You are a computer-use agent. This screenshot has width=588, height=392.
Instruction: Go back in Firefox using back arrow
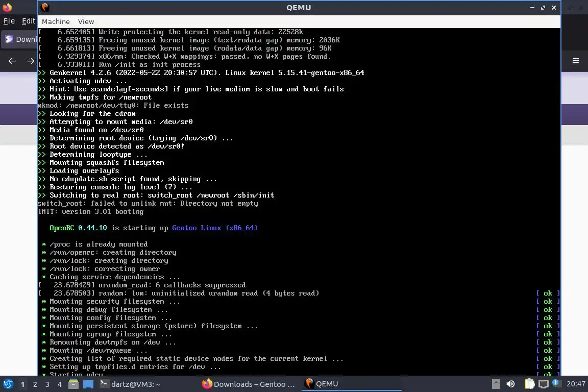(12, 61)
